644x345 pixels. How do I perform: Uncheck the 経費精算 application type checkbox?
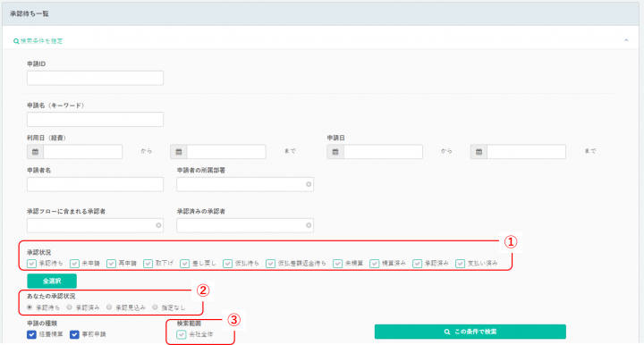click(31, 335)
